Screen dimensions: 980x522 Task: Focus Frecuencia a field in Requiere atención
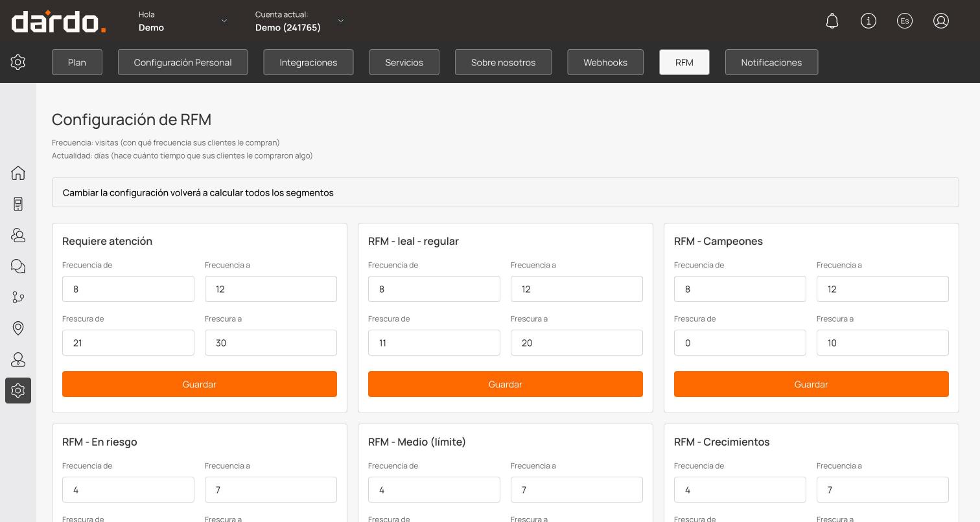(271, 289)
